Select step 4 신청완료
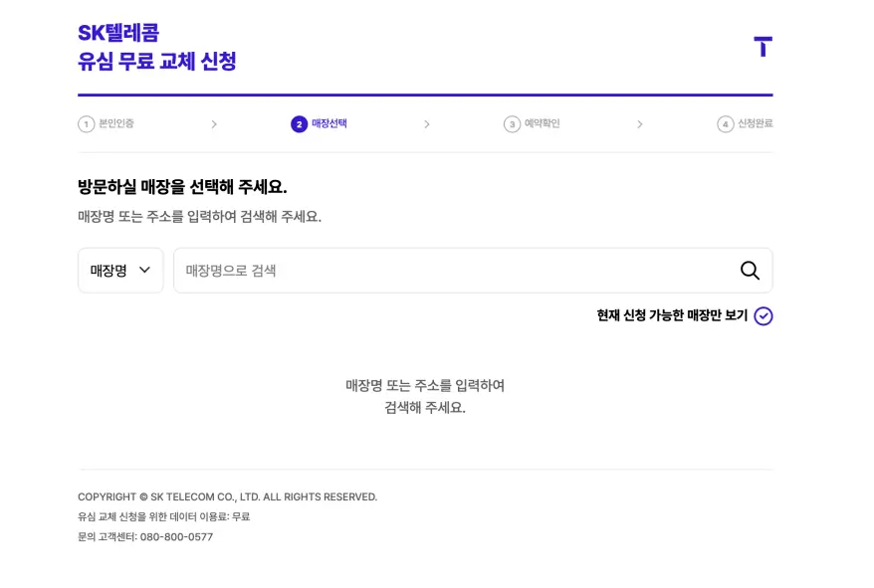 point(745,123)
